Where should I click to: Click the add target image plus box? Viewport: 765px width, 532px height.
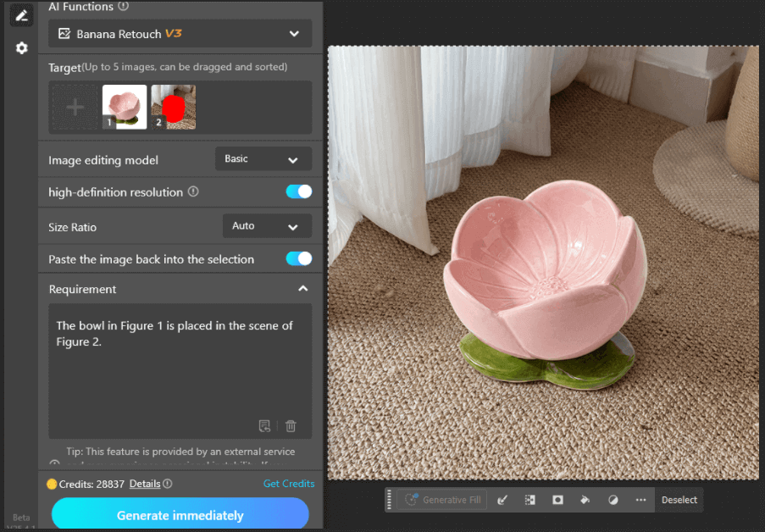(75, 108)
